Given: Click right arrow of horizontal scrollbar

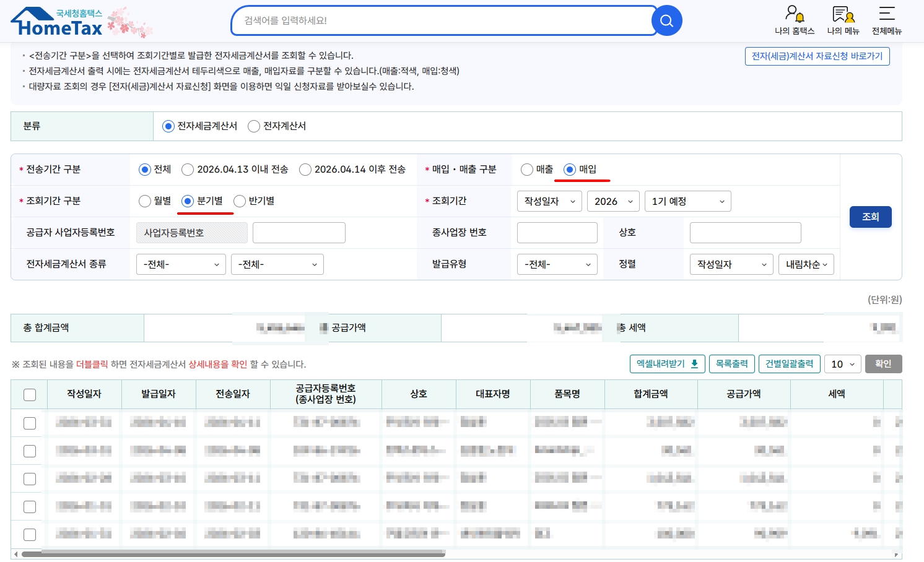Looking at the screenshot, I should point(897,554).
